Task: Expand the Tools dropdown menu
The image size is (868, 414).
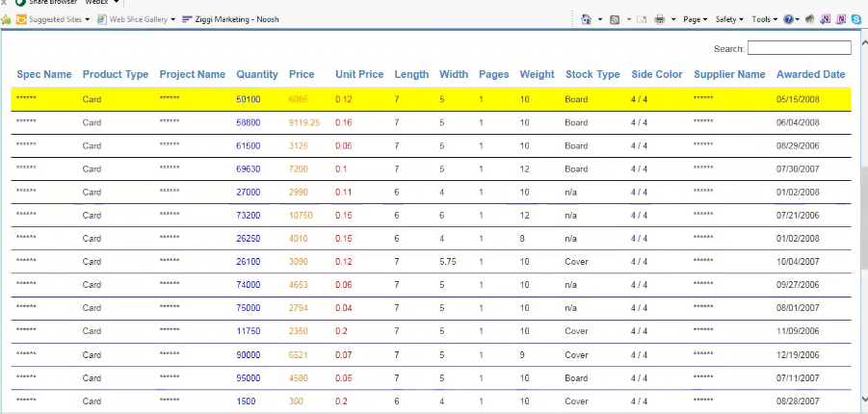Action: click(763, 18)
